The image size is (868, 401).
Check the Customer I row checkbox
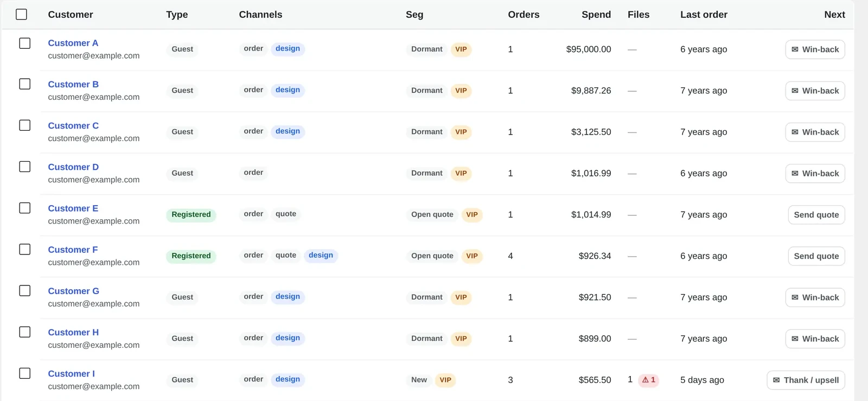click(25, 373)
